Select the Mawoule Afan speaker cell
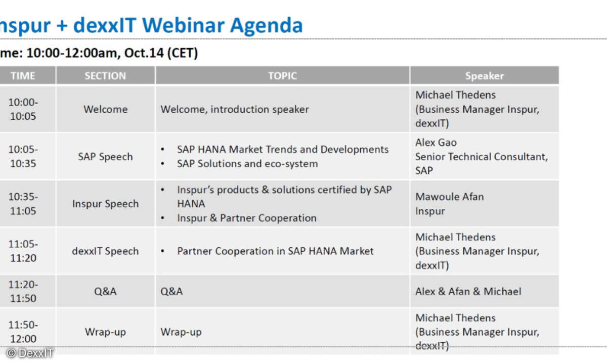 click(x=484, y=203)
